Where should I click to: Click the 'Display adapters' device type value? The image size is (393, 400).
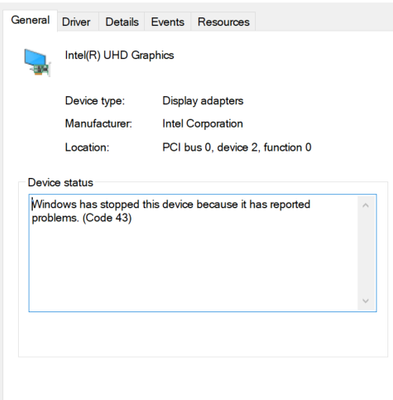pos(203,101)
